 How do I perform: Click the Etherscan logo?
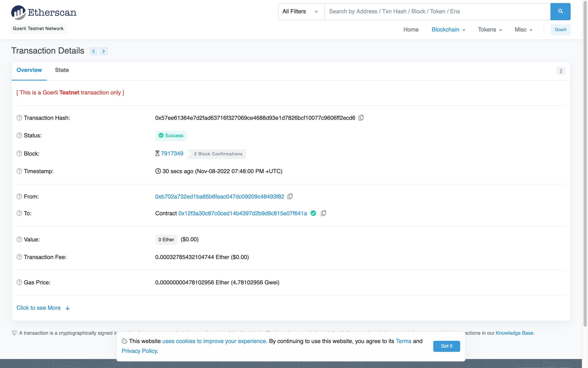click(x=44, y=12)
